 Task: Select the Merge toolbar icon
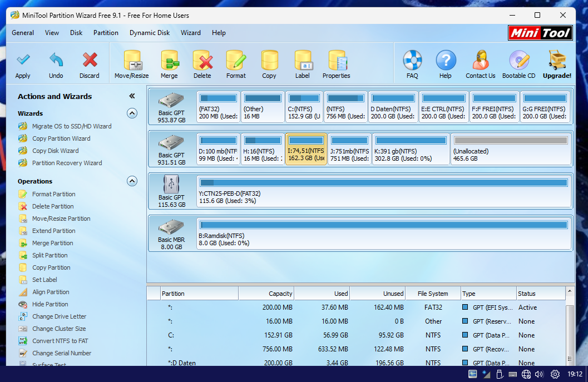click(x=169, y=60)
